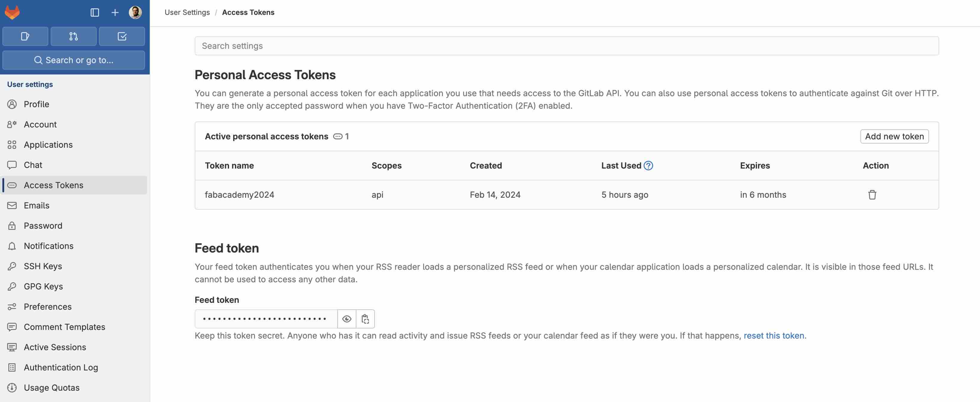Click Search settings input field
980x402 pixels.
(x=567, y=46)
